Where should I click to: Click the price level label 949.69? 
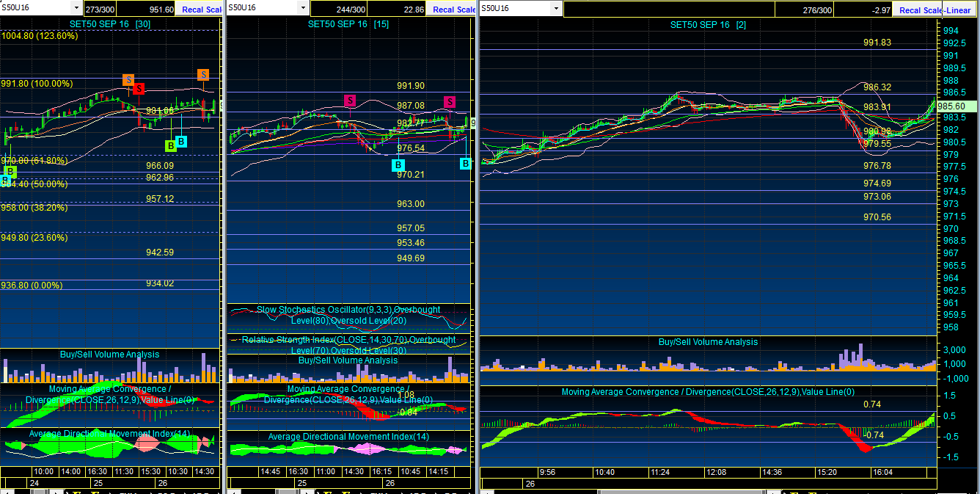point(411,258)
